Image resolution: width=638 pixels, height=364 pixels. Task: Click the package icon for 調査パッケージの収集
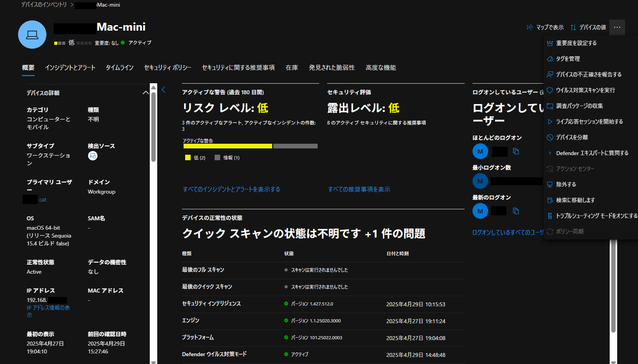pos(550,106)
